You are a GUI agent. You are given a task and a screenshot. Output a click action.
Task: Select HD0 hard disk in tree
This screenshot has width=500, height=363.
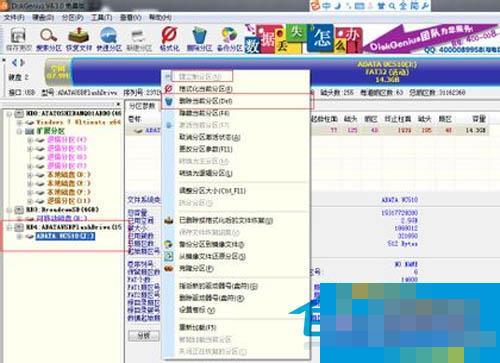[74, 114]
